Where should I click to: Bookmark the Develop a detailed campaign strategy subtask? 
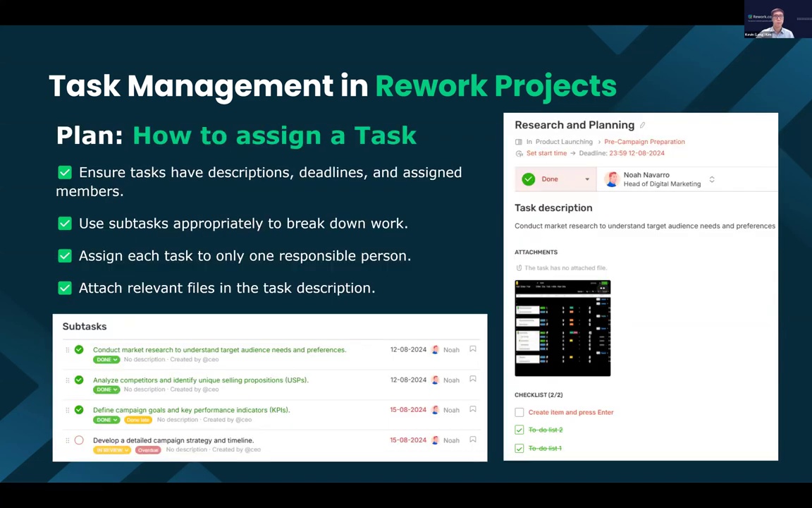[x=473, y=440]
